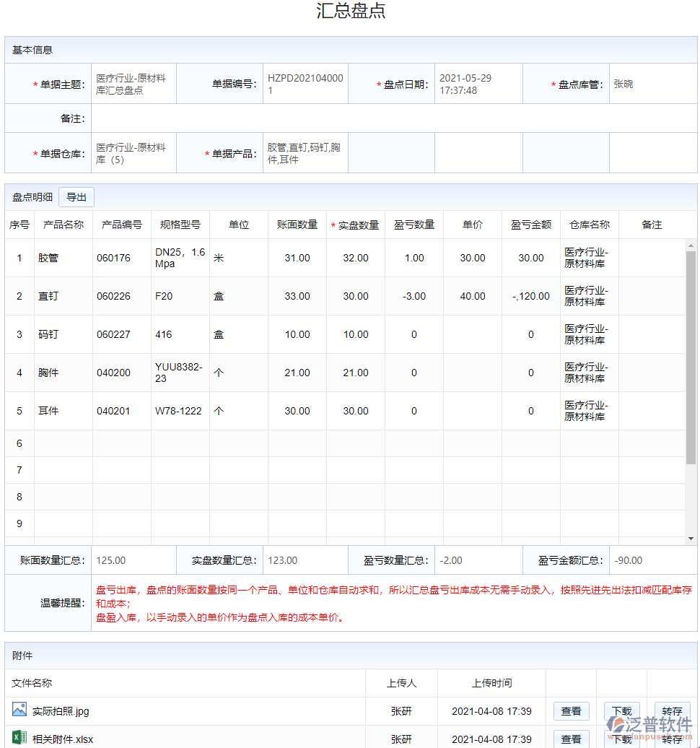Open the 单据仓库 warehouse field
This screenshot has width=700, height=748.
click(134, 154)
